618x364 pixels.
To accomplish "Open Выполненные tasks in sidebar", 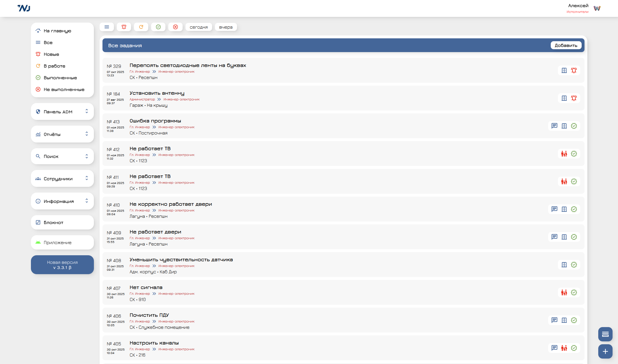I will [60, 78].
